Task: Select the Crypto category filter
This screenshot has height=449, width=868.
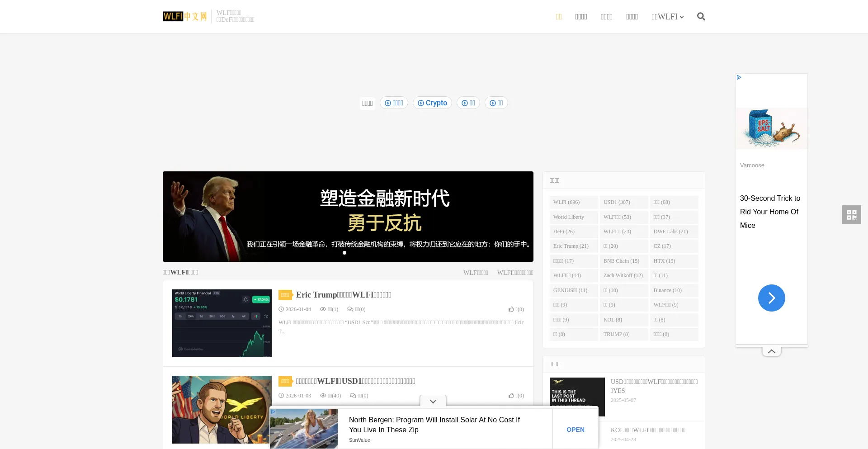Action: pyautogui.click(x=432, y=103)
